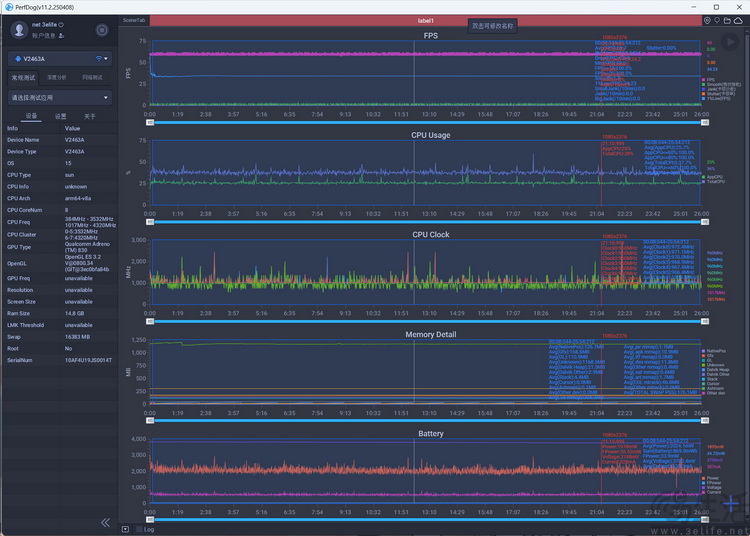Toggle the T%Low(FPS) legend series
Screen dimensions: 750x536
click(716, 98)
